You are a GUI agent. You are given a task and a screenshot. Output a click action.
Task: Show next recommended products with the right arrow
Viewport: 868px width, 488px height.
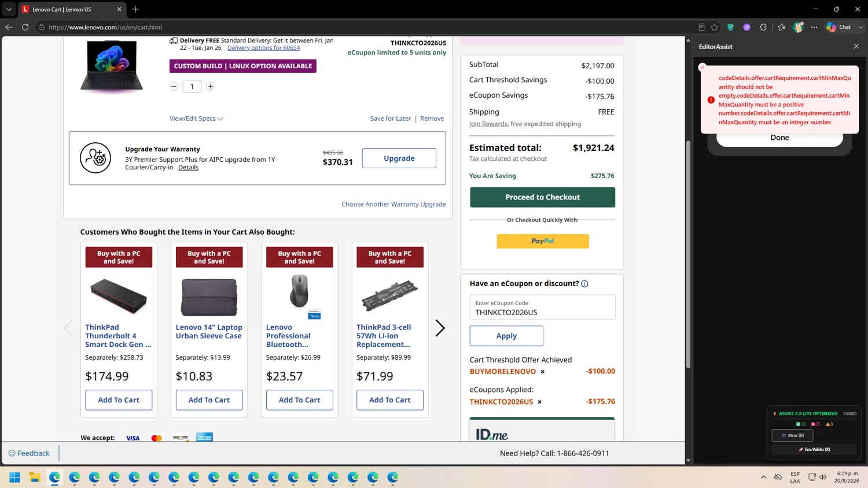point(440,328)
